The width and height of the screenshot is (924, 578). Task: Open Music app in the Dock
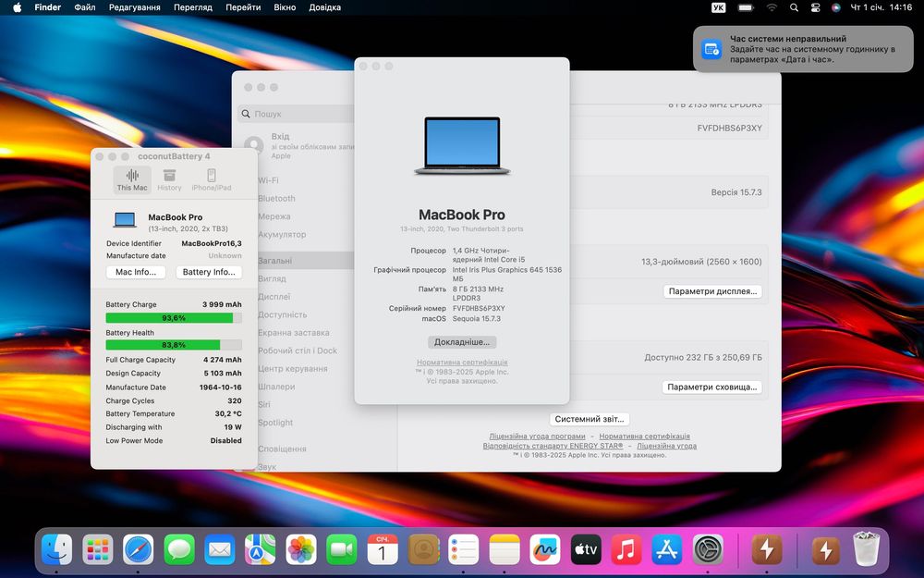tap(626, 549)
